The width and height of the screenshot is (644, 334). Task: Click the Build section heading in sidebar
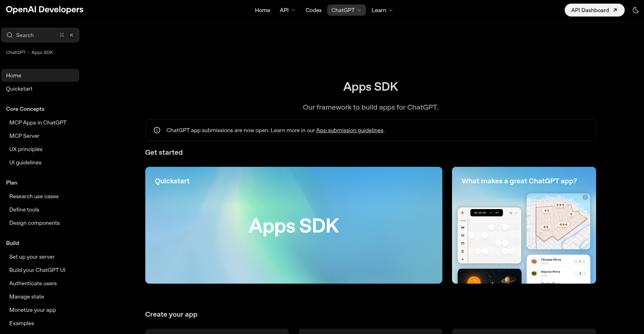click(x=12, y=243)
